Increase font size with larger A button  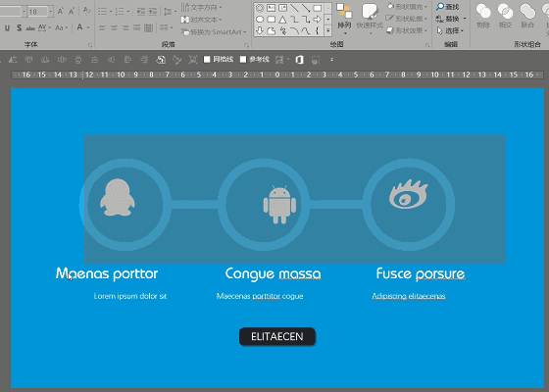coord(60,12)
